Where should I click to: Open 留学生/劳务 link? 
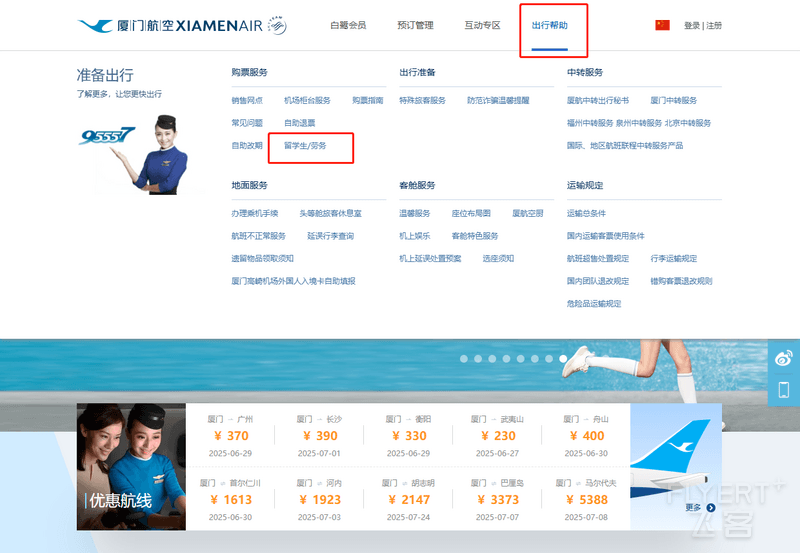click(x=305, y=145)
